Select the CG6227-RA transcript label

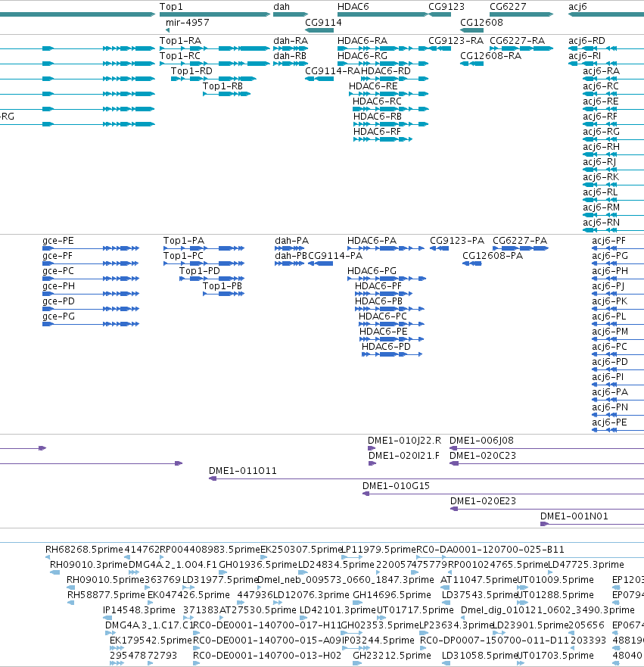point(518,41)
